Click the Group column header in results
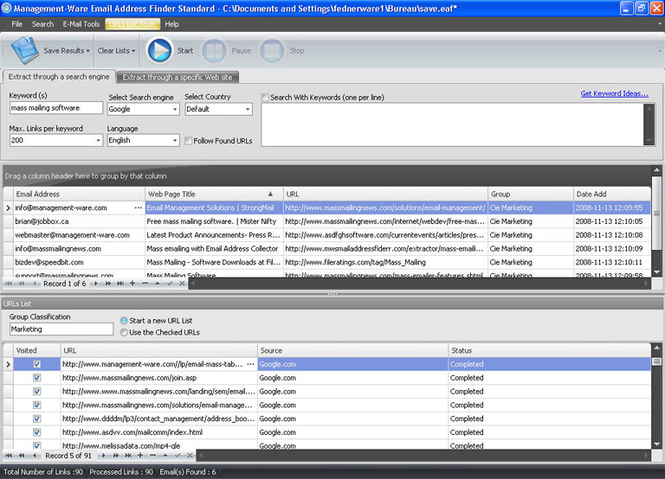The width and height of the screenshot is (665, 479). (x=531, y=194)
